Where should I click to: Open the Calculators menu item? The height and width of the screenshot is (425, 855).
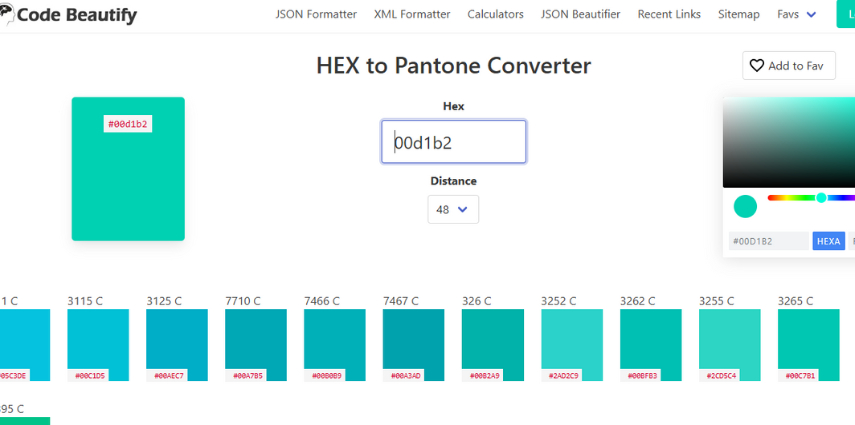click(x=495, y=15)
